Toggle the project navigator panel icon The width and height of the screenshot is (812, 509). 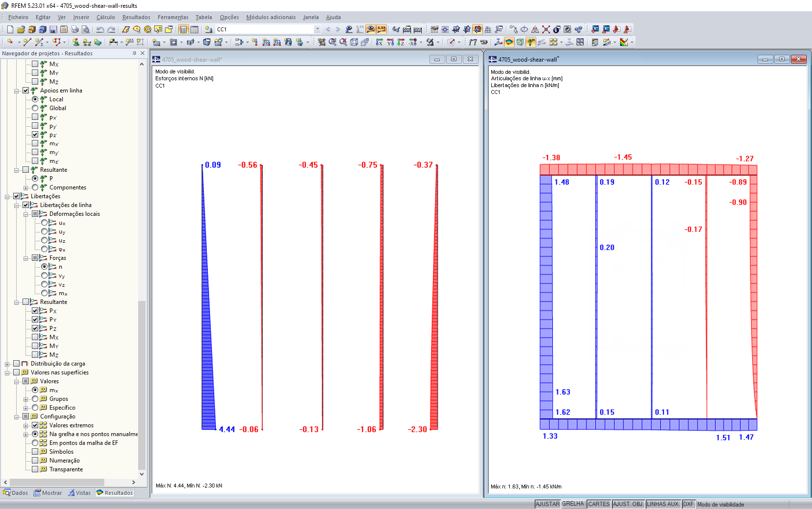(x=184, y=29)
